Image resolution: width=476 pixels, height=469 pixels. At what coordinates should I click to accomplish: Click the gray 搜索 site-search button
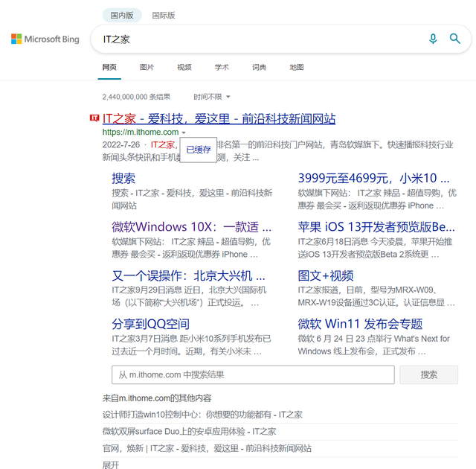pyautogui.click(x=428, y=374)
